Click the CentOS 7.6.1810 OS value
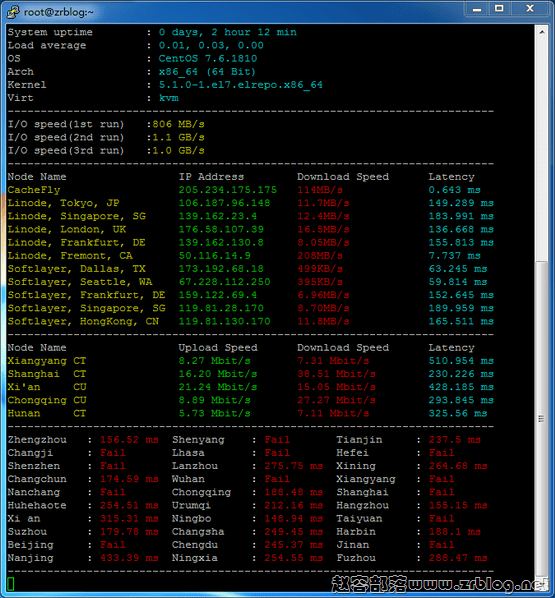The image size is (555, 598). (x=208, y=58)
